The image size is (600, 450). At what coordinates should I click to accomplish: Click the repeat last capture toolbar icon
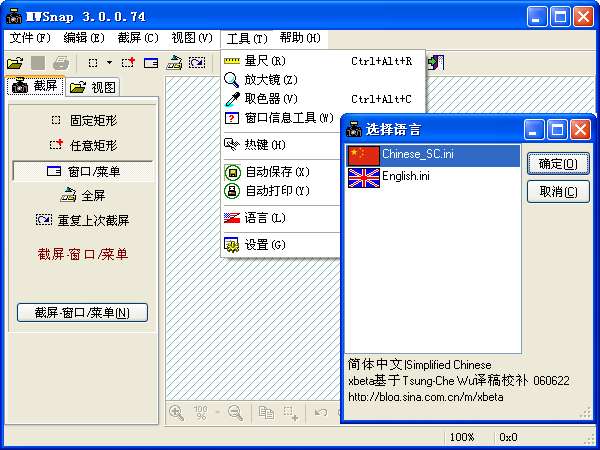click(x=197, y=63)
